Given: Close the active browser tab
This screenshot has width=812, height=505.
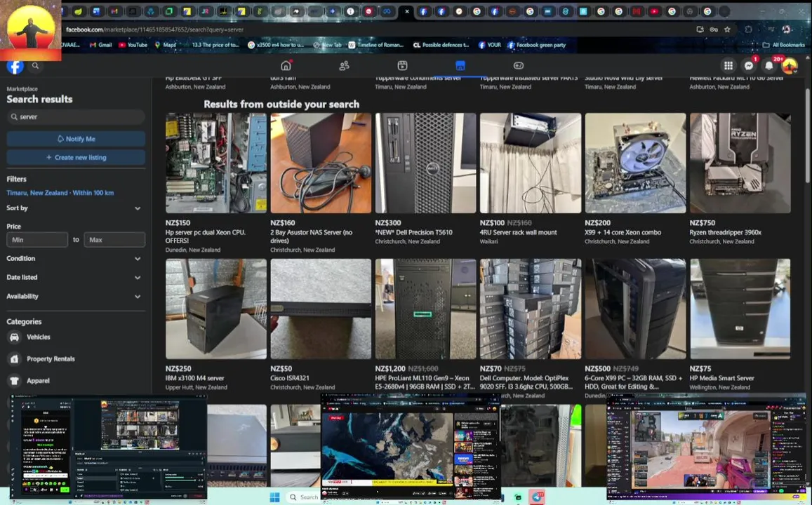Looking at the screenshot, I should point(407,11).
